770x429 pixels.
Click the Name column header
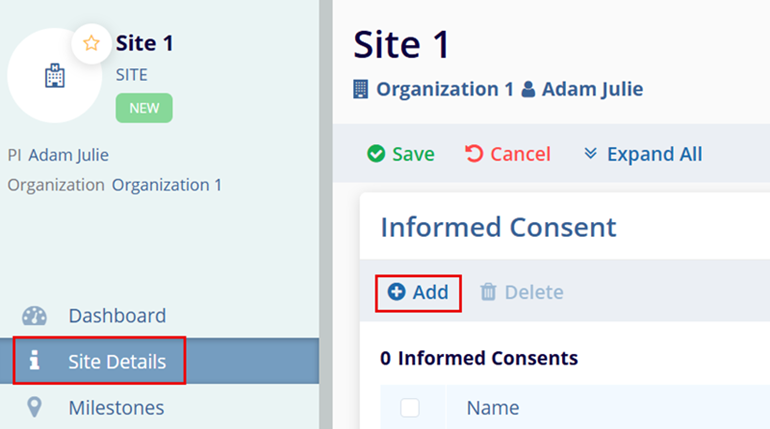(493, 407)
